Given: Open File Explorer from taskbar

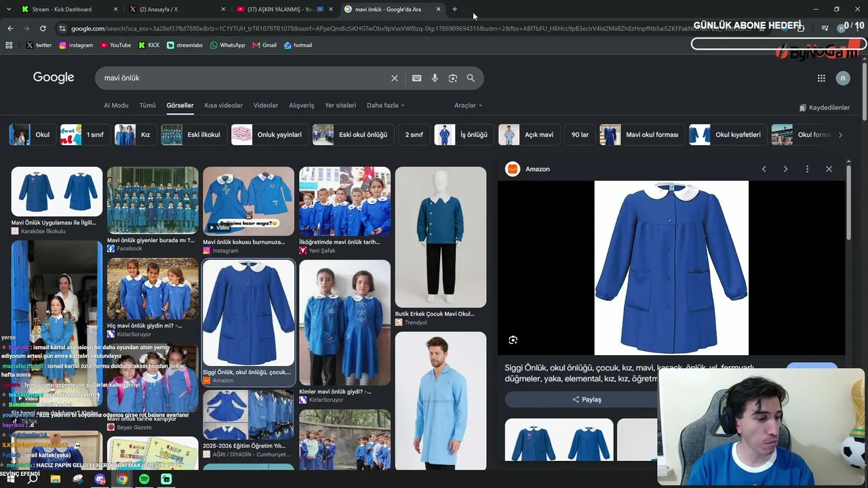Looking at the screenshot, I should 56,479.
